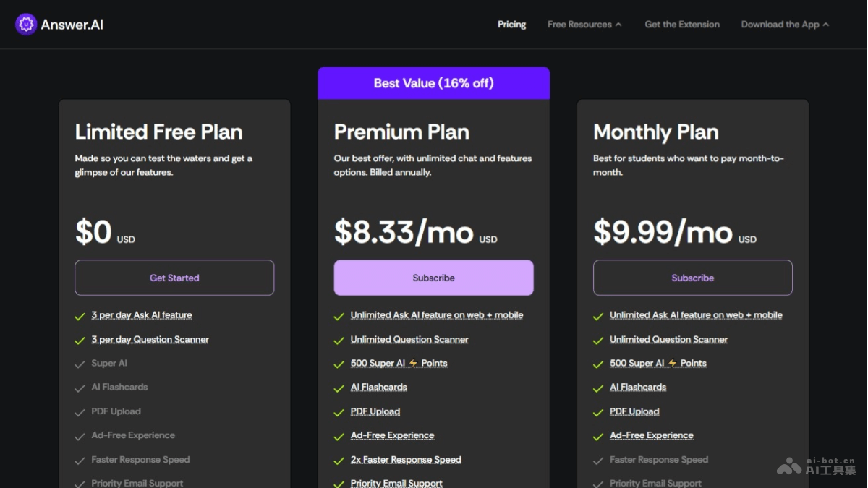Viewport: 868px width, 488px height.
Task: Click lightning bolt icon in Premium Super AI Points
Action: tap(413, 364)
